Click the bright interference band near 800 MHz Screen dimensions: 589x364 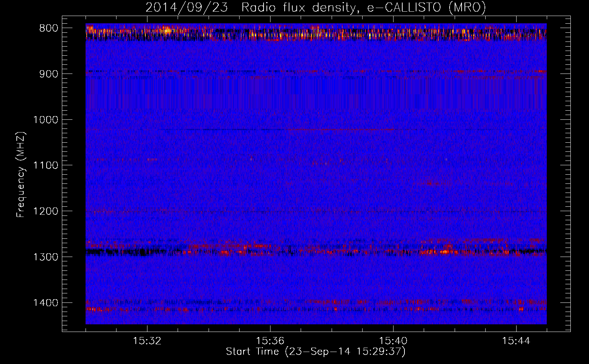(316, 32)
